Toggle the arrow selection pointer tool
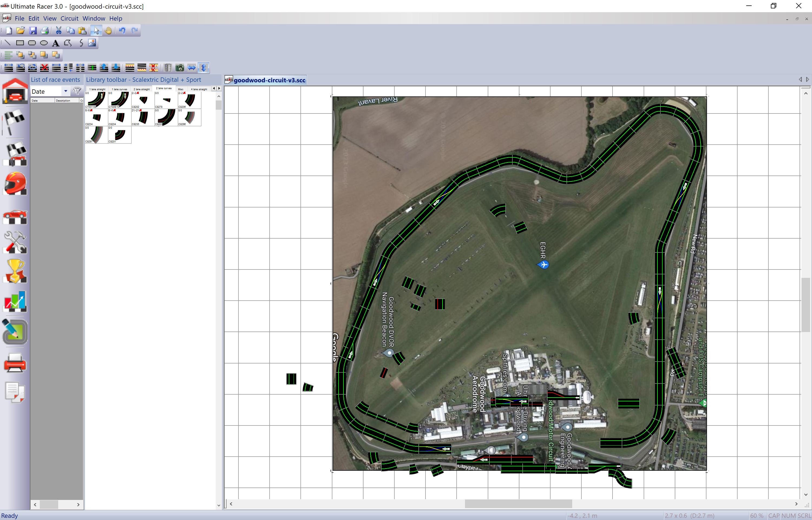Viewport: 812px width, 520px height. 96,31
